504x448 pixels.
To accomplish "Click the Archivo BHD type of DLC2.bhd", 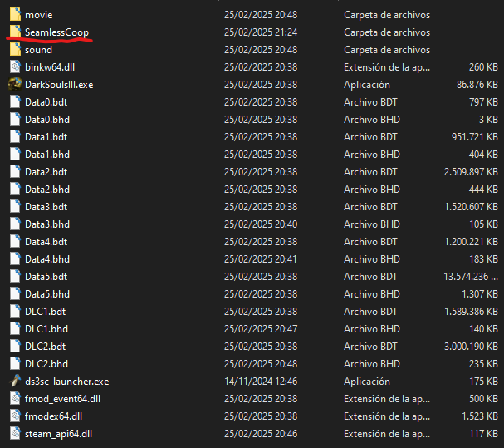I will 372,364.
